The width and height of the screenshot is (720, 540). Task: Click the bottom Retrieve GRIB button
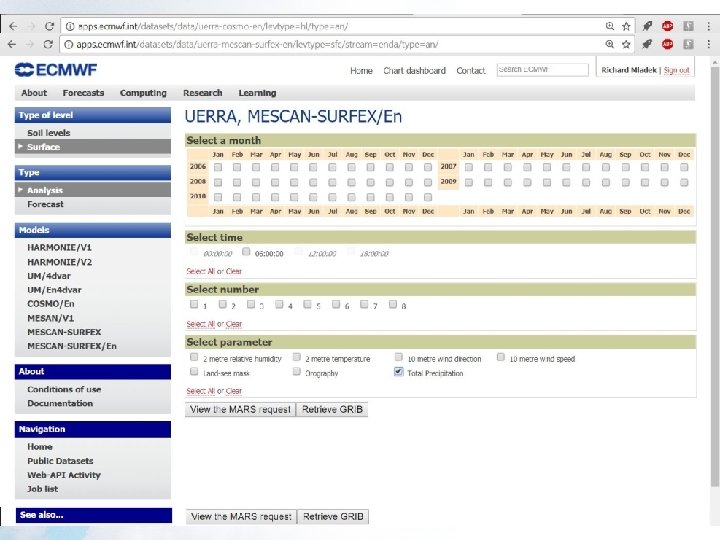[x=333, y=517]
